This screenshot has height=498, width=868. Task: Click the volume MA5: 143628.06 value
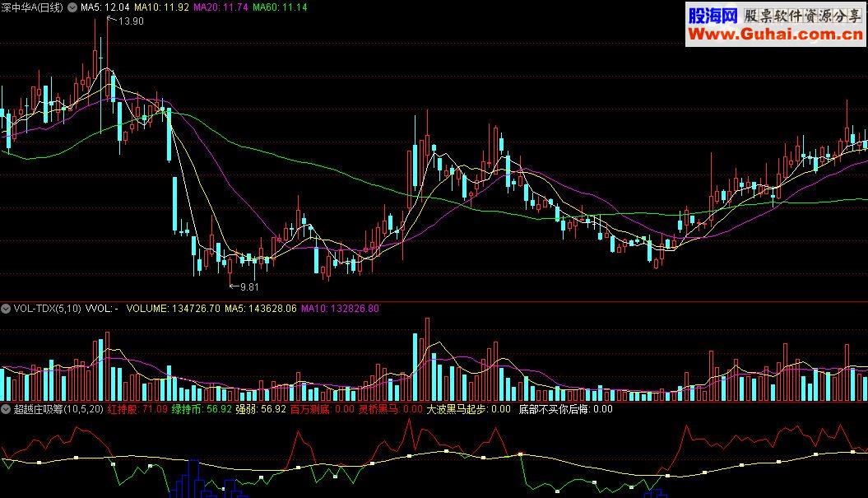pyautogui.click(x=260, y=309)
